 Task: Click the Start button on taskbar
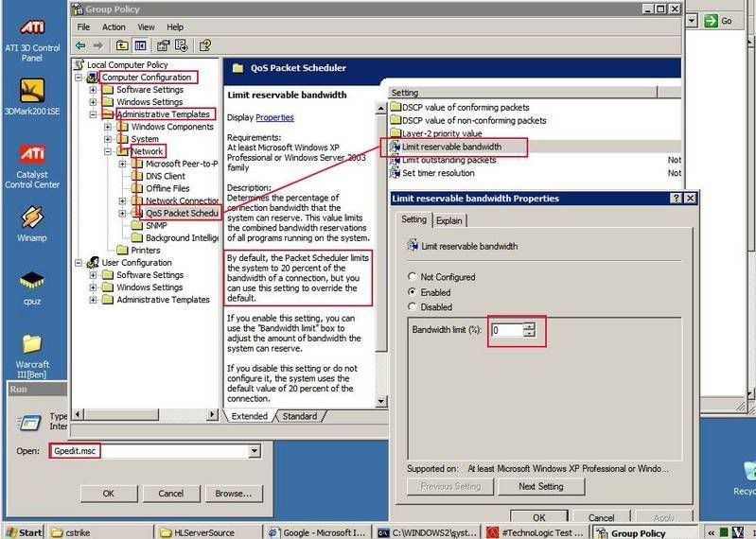tap(24, 532)
